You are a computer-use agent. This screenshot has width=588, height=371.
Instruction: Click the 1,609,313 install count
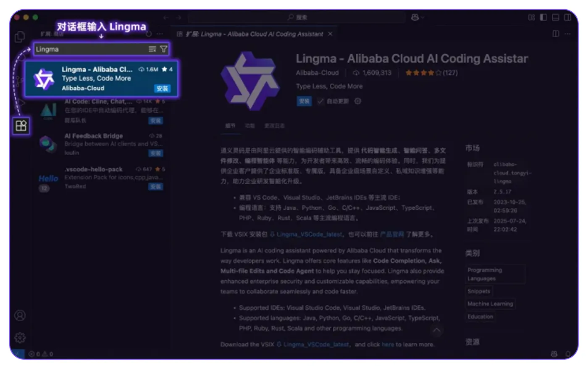372,73
